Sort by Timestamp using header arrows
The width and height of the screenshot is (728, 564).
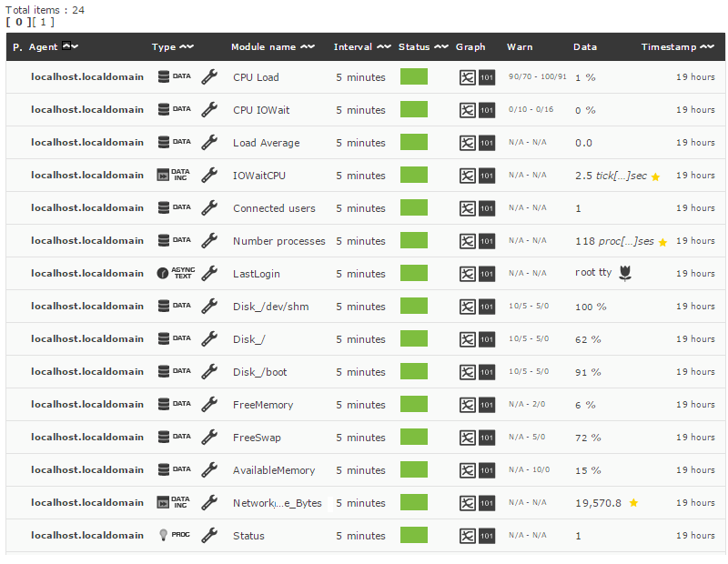tap(707, 47)
